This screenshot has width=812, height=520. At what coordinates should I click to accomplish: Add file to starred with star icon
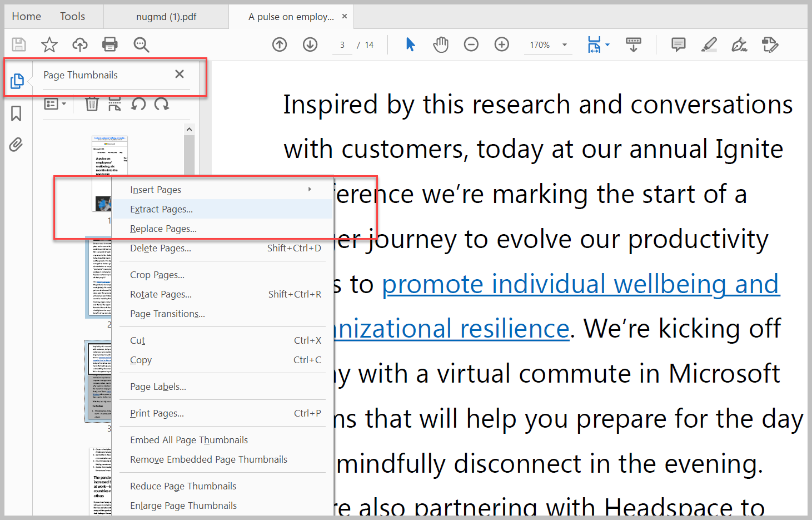click(x=49, y=44)
